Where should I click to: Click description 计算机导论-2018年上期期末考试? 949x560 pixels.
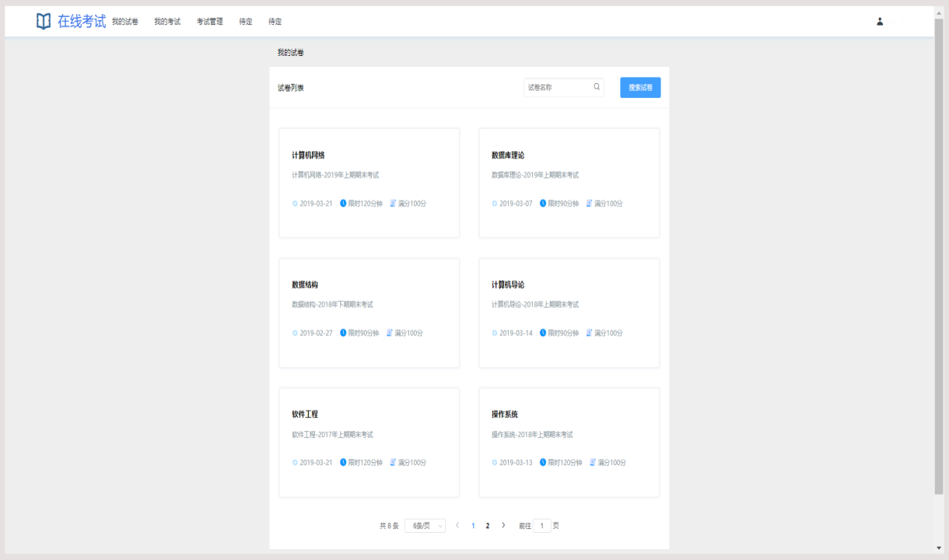[535, 305]
